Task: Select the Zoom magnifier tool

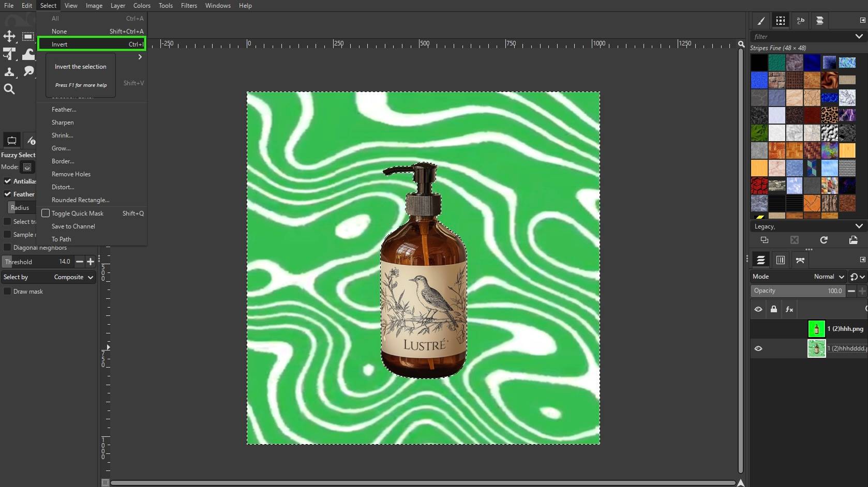Action: pyautogui.click(x=9, y=89)
